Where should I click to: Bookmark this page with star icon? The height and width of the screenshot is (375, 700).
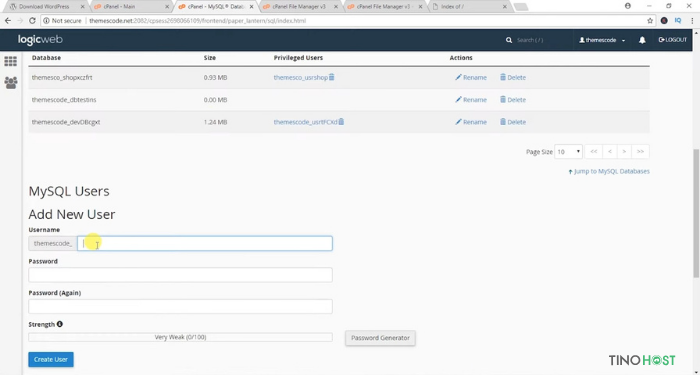click(x=650, y=21)
